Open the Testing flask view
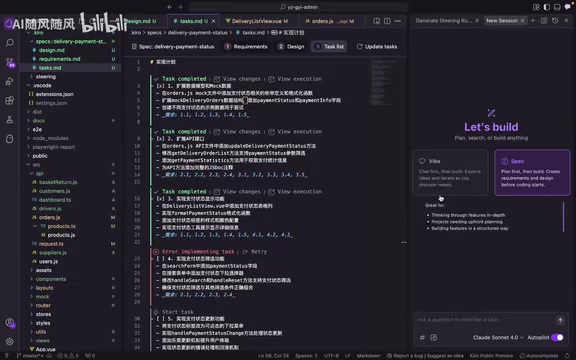 [x=10, y=119]
